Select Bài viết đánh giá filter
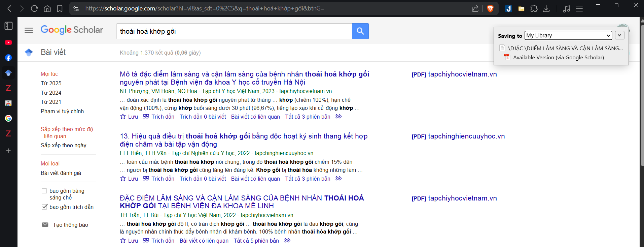 (x=61, y=173)
